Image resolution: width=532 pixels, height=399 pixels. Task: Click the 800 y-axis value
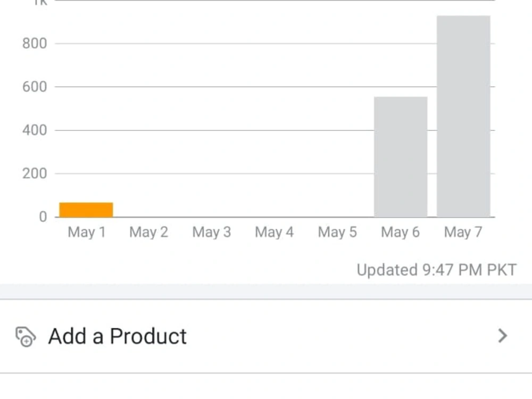(35, 44)
